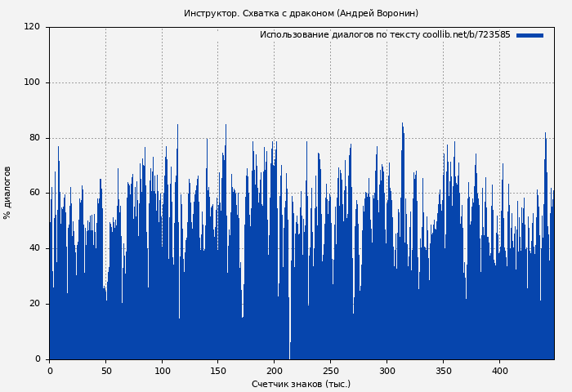This screenshot has width=572, height=392.
Task: Pick the 400 tick on the horizontal axis
Action: 499,371
